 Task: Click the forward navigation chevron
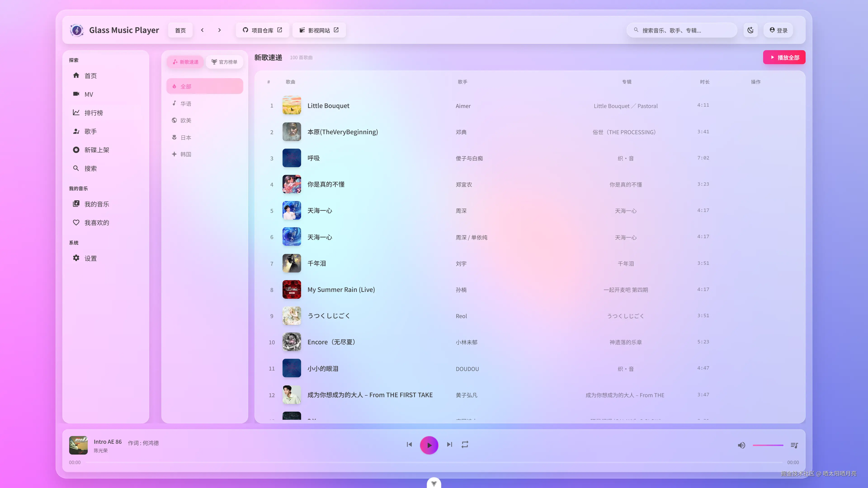[x=219, y=30]
